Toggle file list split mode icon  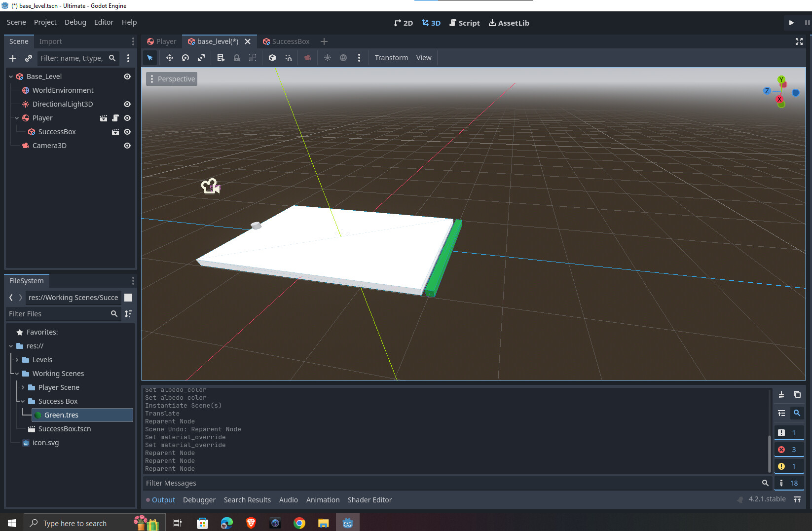coord(128,298)
